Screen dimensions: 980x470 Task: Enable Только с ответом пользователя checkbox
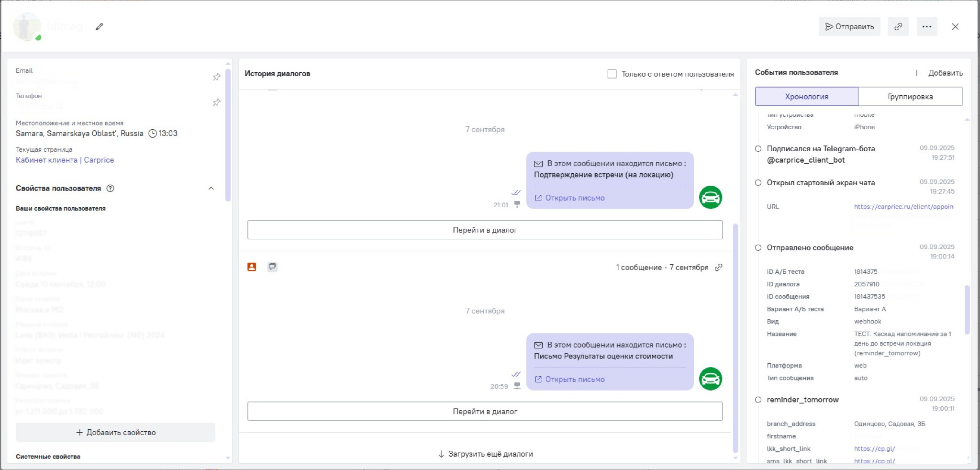click(612, 74)
